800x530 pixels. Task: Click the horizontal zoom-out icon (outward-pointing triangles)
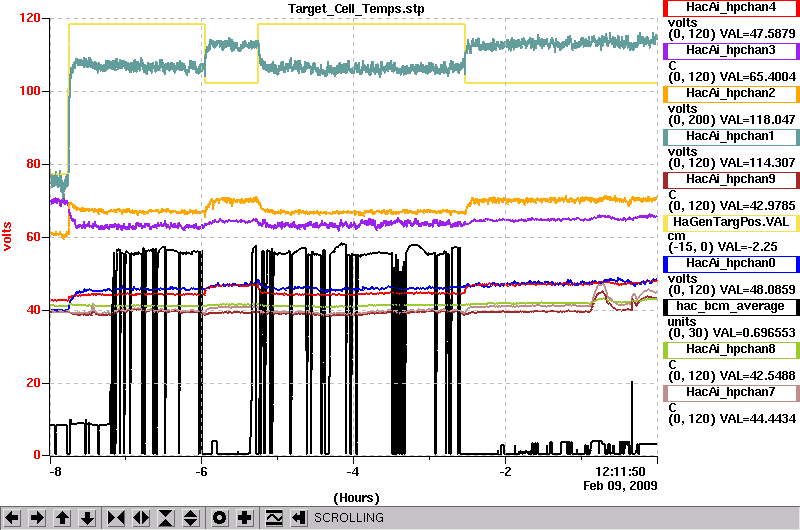point(141,518)
